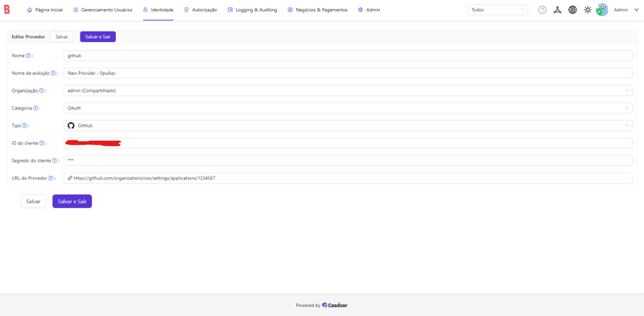Focus the Nome de exibição input
Screen dimensions: 644x316
[348, 73]
